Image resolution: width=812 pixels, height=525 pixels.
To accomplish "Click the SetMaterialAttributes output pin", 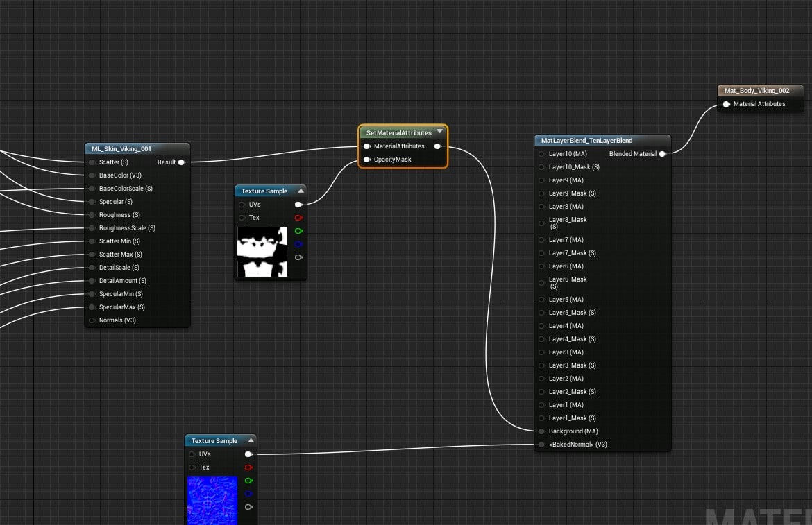I will coord(438,146).
